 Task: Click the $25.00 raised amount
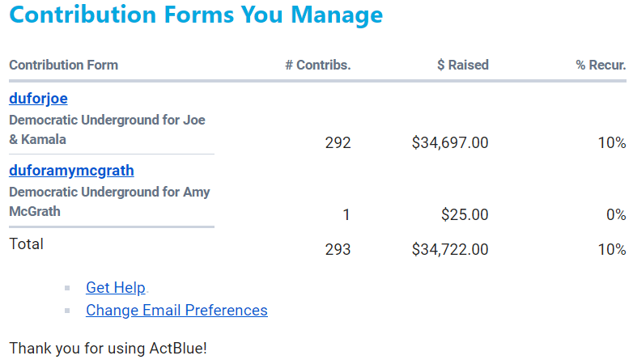[x=465, y=214]
